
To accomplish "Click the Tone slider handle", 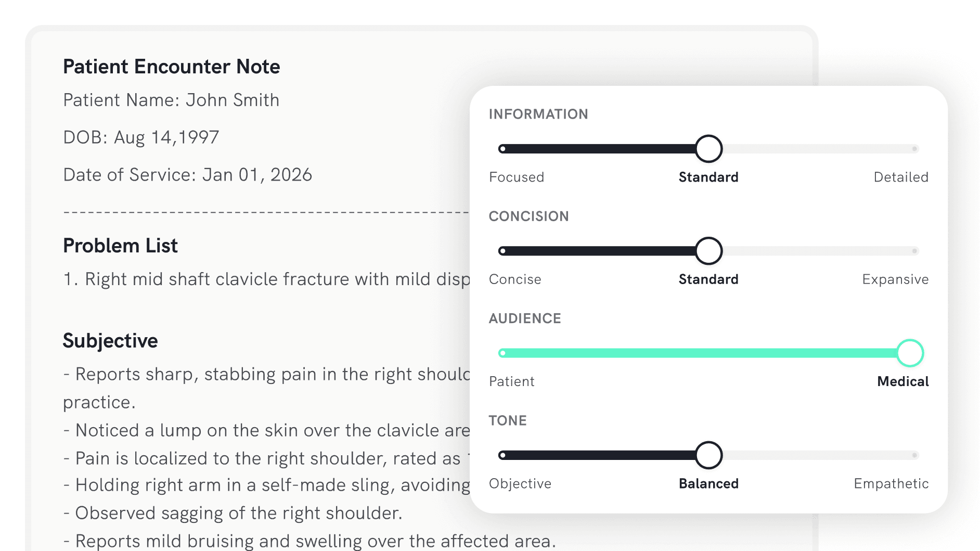I will [708, 455].
